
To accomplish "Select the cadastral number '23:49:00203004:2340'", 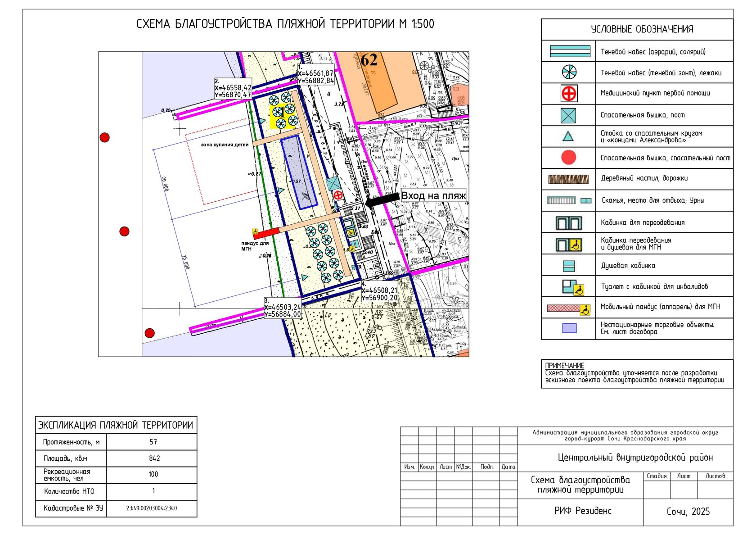I will [x=152, y=508].
